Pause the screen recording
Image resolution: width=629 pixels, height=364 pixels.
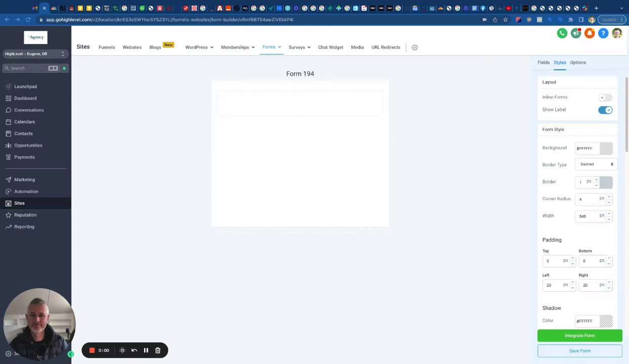click(146, 350)
